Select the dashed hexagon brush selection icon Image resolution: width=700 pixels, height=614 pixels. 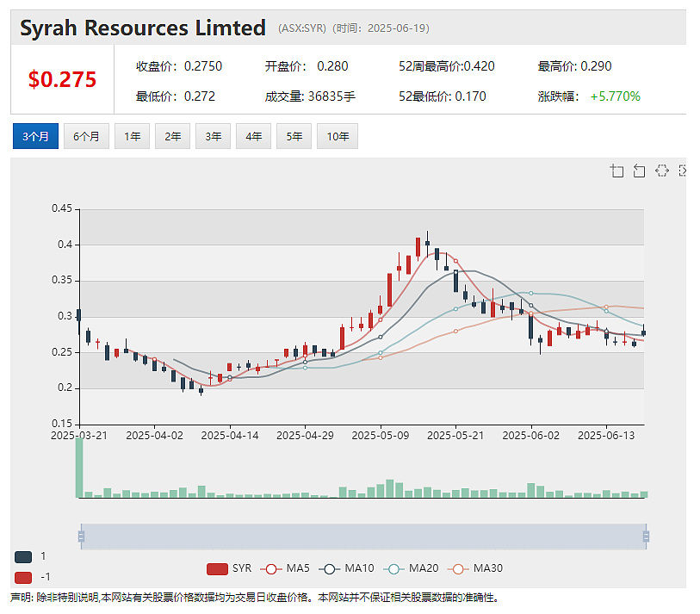coord(661,171)
